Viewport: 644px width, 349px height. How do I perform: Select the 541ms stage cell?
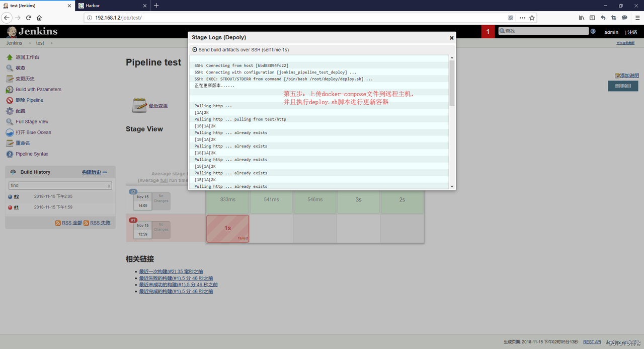pyautogui.click(x=272, y=200)
